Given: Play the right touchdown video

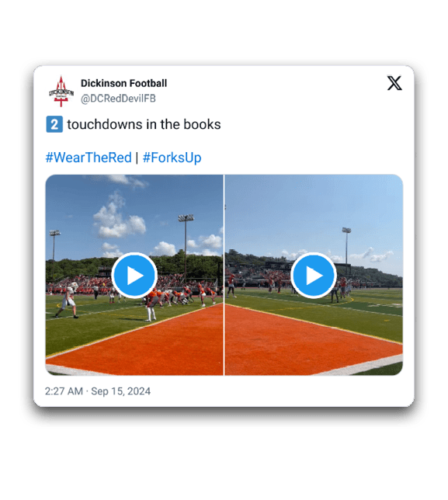Looking at the screenshot, I should (x=314, y=276).
